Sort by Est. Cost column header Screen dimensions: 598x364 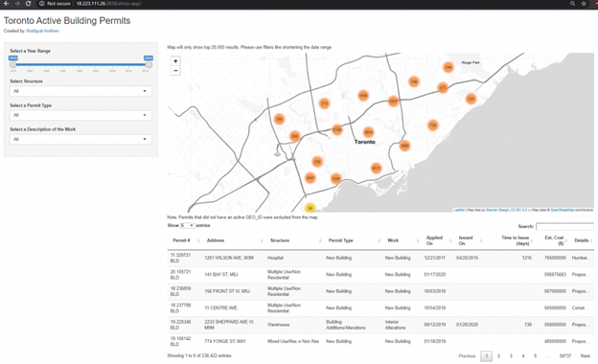point(554,240)
